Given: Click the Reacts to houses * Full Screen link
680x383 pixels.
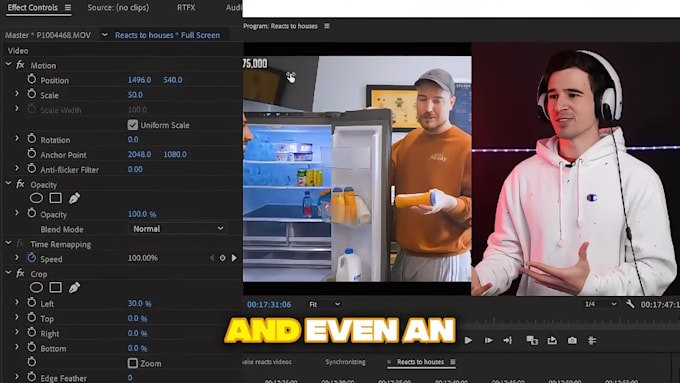Looking at the screenshot, I should [167, 35].
